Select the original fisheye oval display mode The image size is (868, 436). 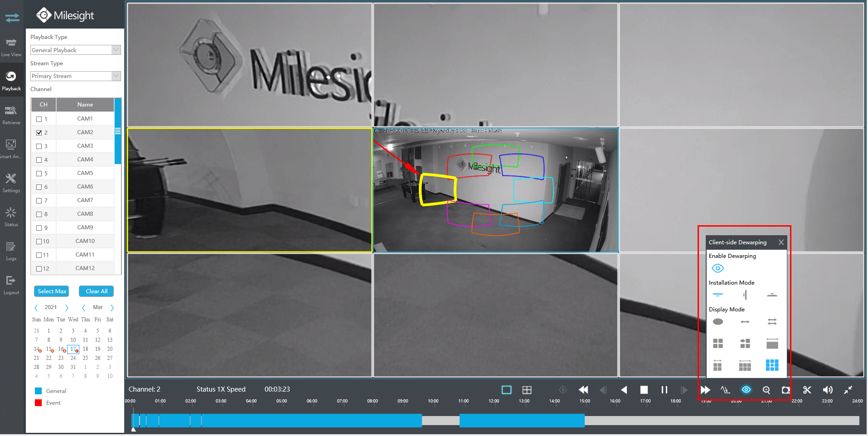tap(718, 322)
